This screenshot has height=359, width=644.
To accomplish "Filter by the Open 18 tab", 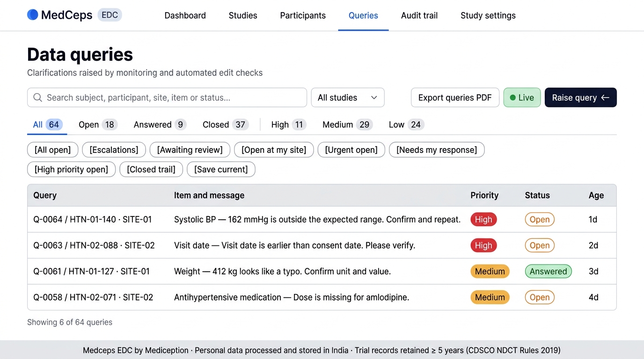I will coord(98,125).
